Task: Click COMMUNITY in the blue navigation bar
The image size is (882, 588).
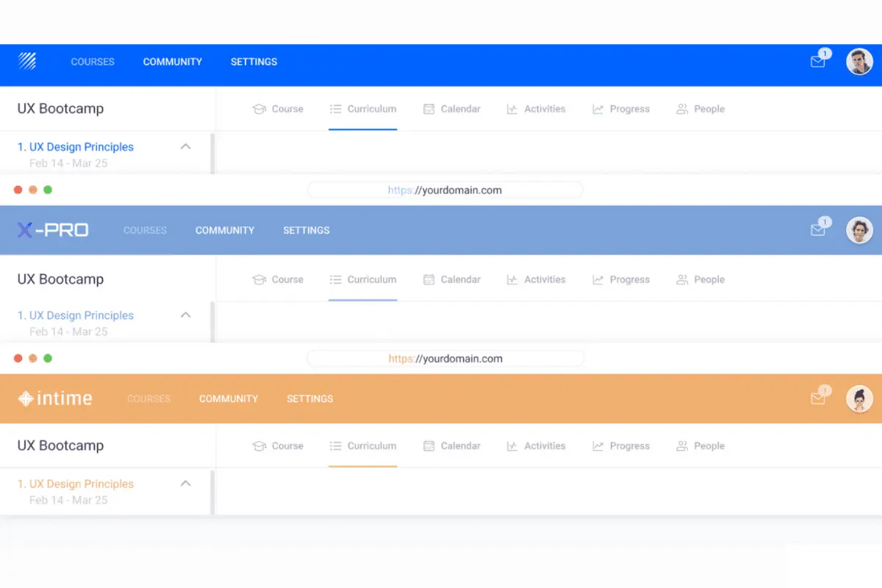Action: tap(173, 62)
